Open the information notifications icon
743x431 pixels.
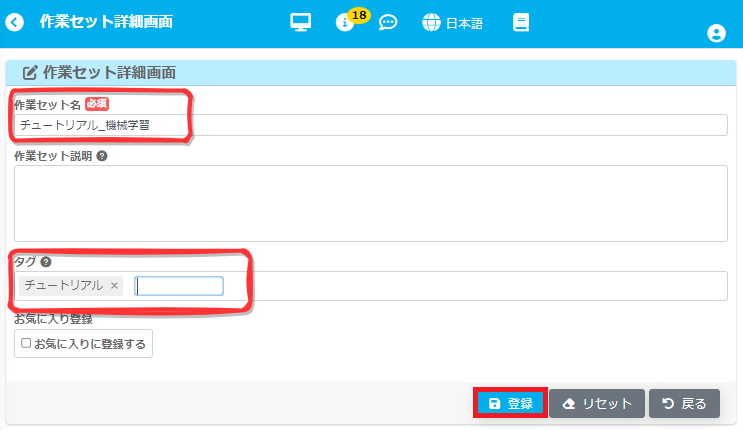click(x=344, y=23)
